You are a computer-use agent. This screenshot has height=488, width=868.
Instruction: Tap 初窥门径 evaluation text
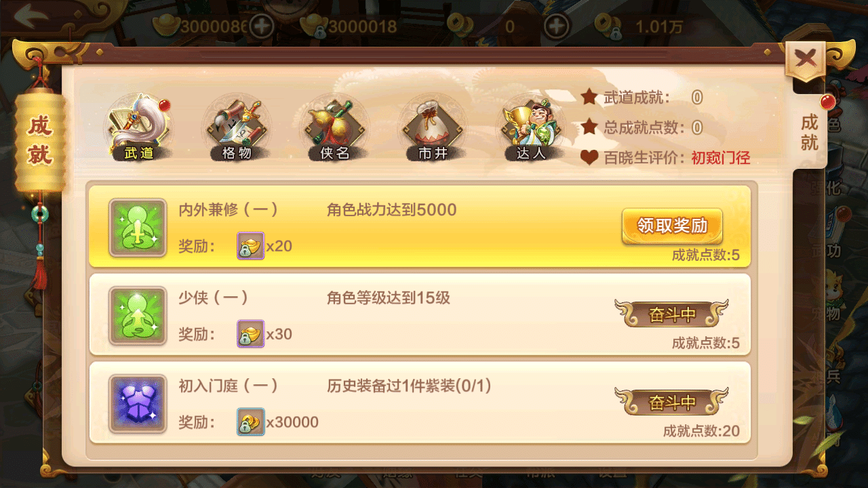click(721, 159)
